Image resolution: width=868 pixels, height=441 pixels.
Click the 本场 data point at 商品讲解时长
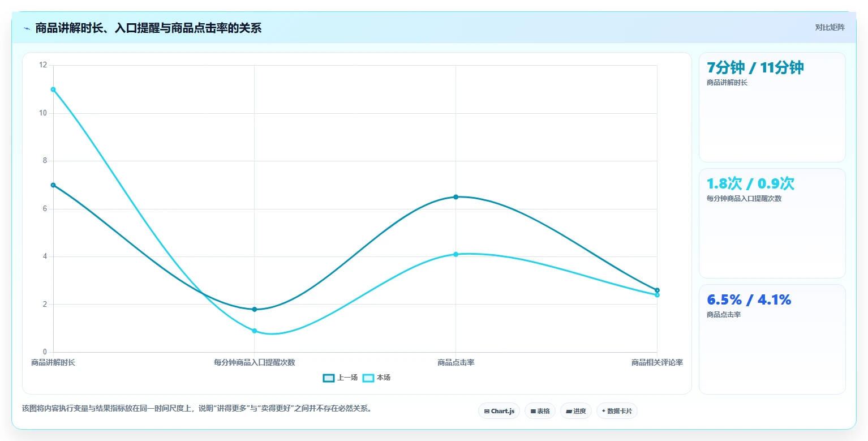tap(53, 89)
